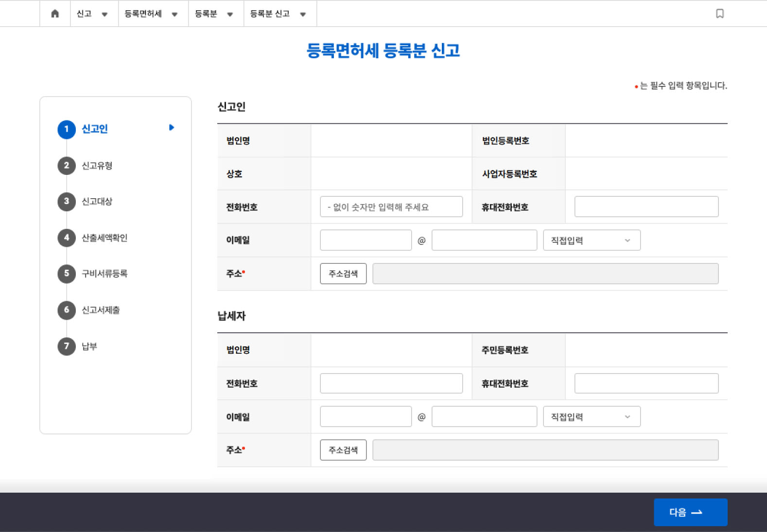
Task: Click step 6 circle for 신고서제출
Action: (67, 310)
